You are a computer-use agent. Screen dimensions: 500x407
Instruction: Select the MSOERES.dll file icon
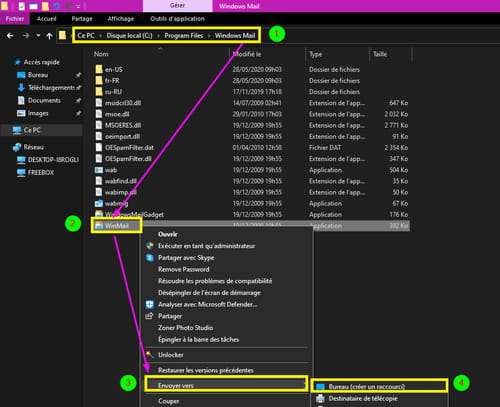pyautogui.click(x=99, y=125)
